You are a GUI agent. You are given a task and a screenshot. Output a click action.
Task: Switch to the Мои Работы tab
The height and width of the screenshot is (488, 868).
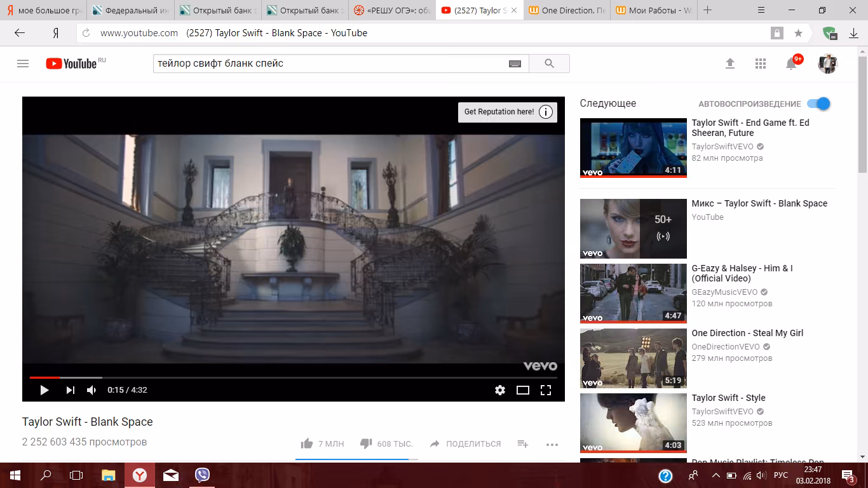coord(654,10)
